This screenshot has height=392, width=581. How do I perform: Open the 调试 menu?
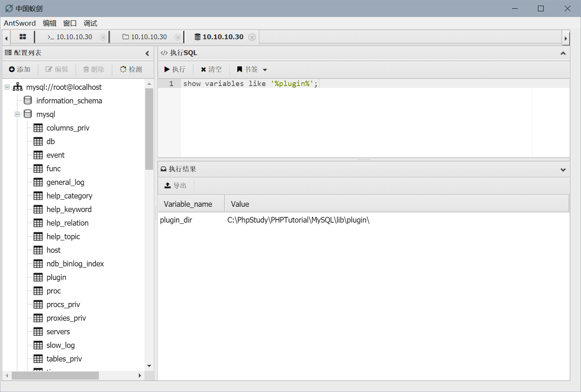pyautogui.click(x=90, y=23)
